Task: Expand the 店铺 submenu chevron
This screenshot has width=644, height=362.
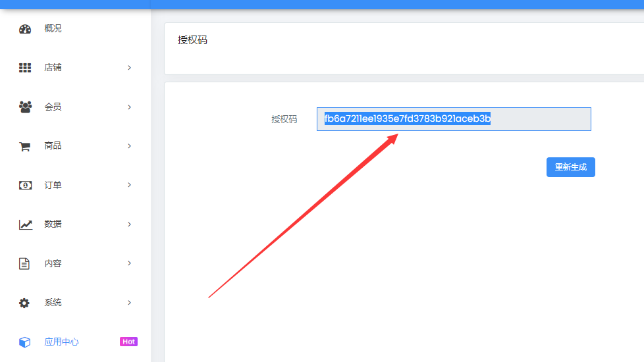Action: click(x=129, y=68)
